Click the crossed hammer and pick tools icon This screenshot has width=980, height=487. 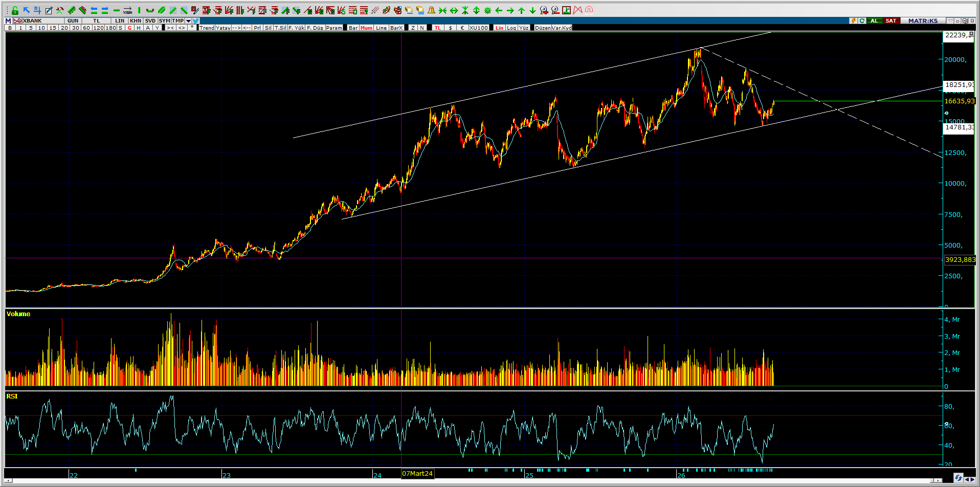click(x=60, y=10)
